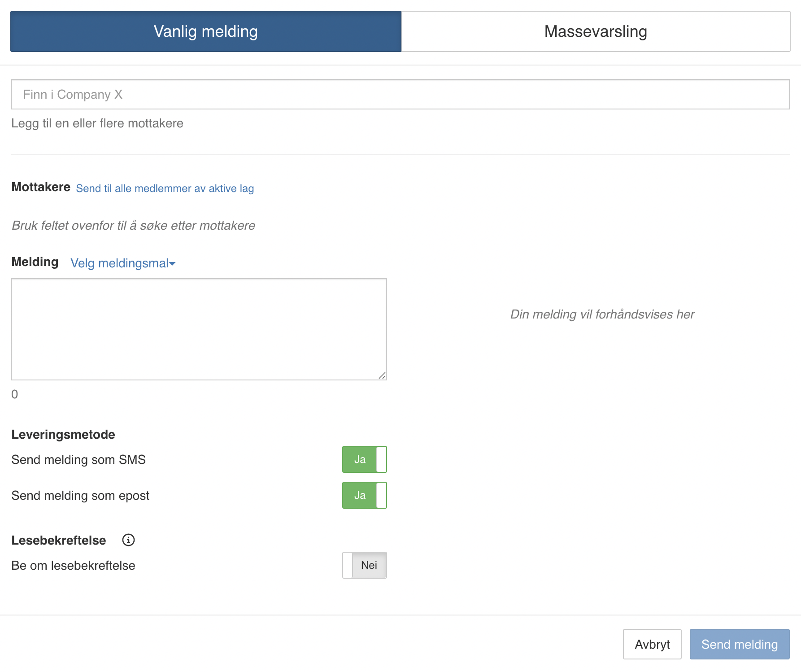Focus the Finn i Company X search field
Viewport: 801px width, 672px height.
pos(400,94)
